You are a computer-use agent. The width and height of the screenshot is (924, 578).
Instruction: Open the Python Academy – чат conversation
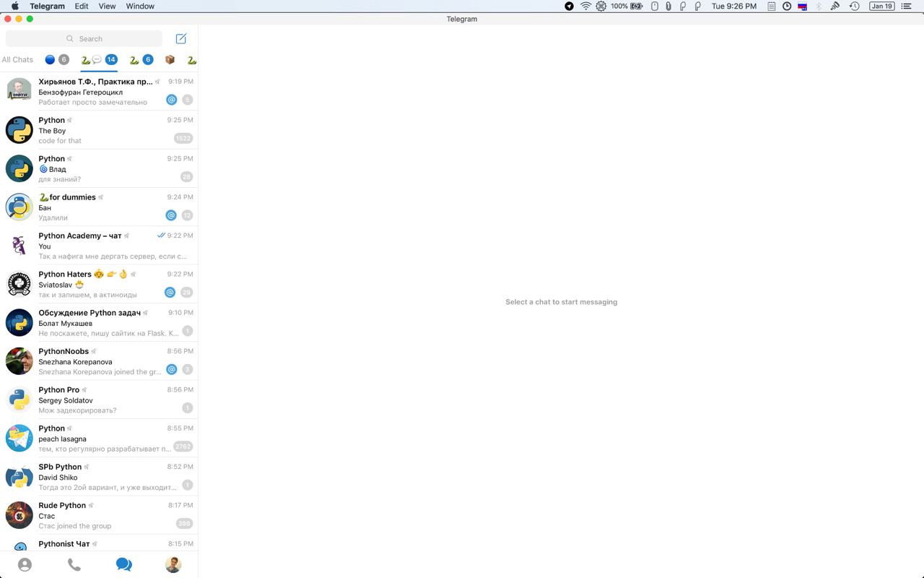pos(99,246)
